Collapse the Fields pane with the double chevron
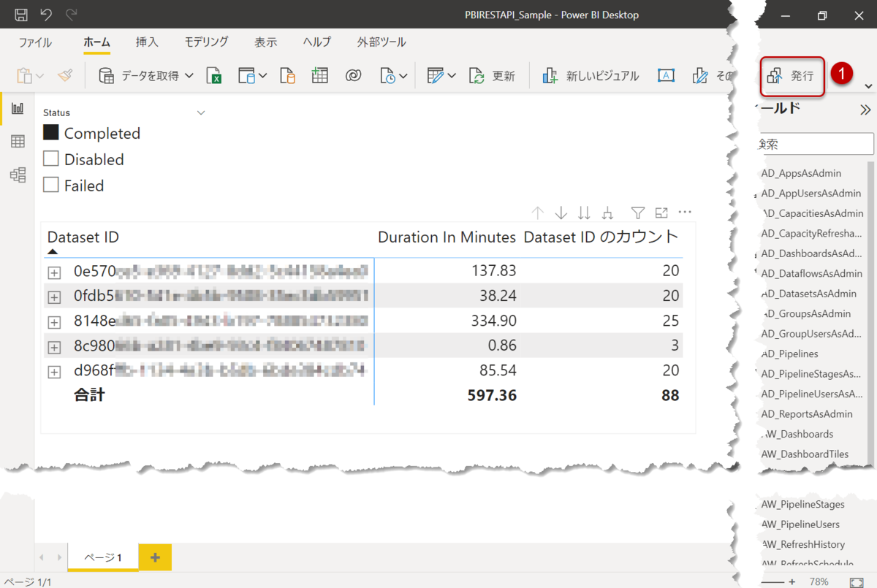The width and height of the screenshot is (877, 588). 865,110
